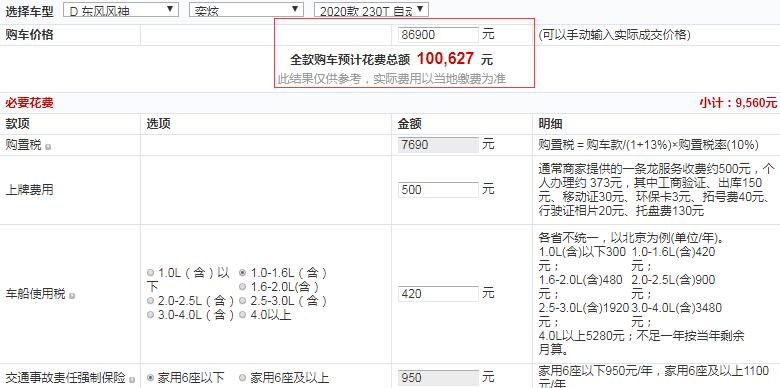780x388 pixels.
Task: Click the 上牌费用 input field showing 500
Action: [x=438, y=190]
